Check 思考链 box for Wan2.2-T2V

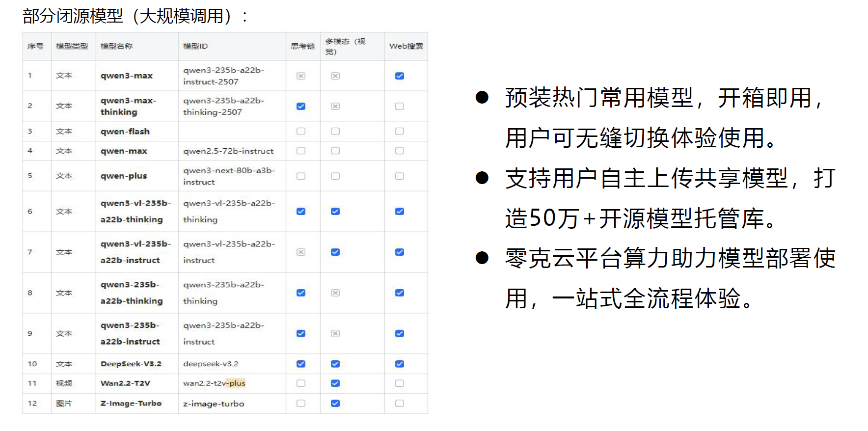[301, 383]
